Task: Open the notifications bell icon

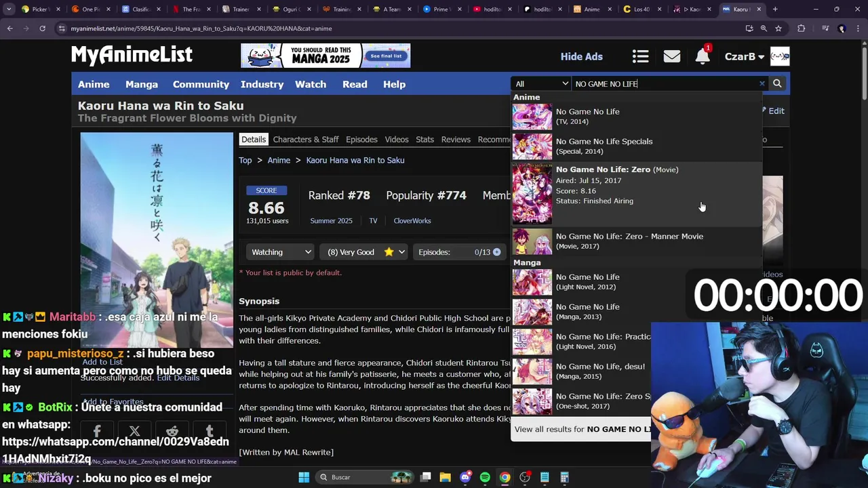Action: click(x=703, y=56)
